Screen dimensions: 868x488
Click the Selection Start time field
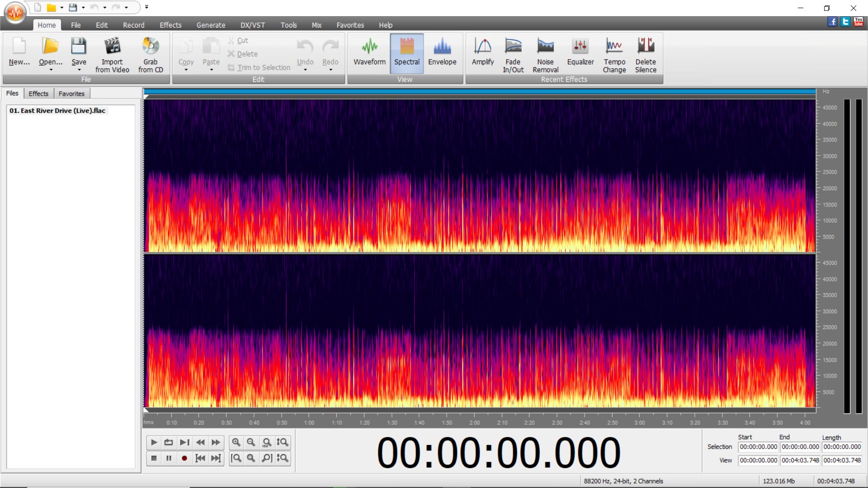pyautogui.click(x=758, y=447)
